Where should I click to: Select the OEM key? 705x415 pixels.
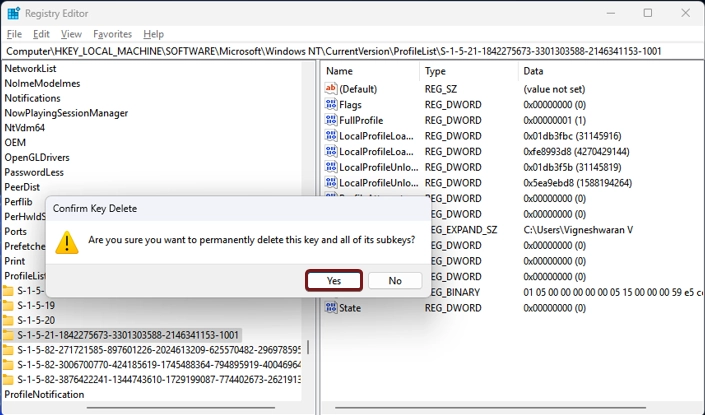tap(15, 143)
